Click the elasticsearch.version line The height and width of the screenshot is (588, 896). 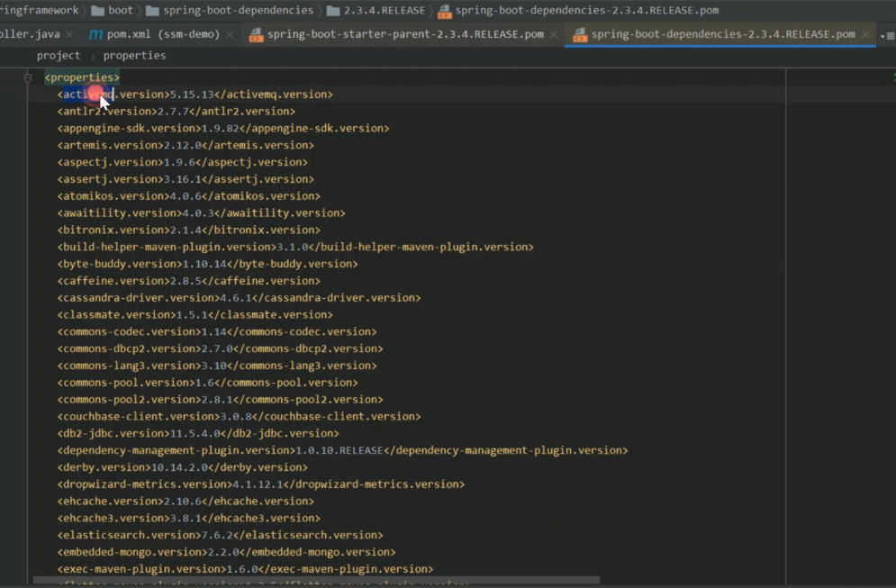220,535
